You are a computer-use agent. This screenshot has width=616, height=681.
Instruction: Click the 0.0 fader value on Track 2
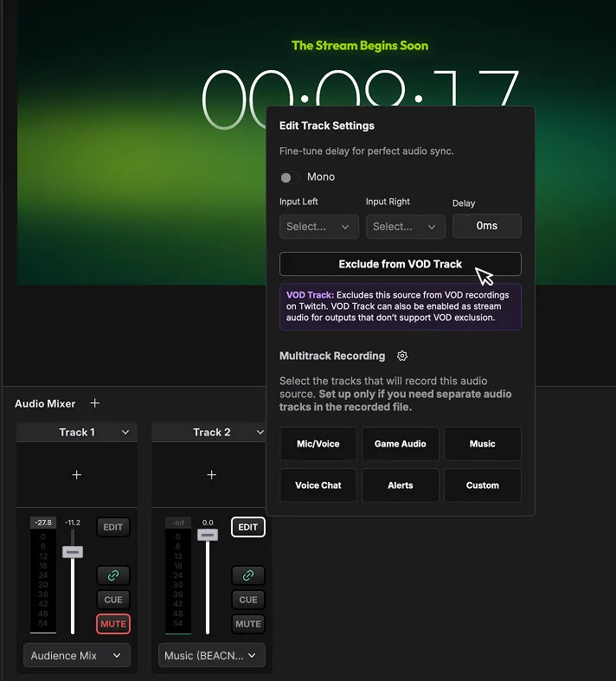click(x=208, y=523)
